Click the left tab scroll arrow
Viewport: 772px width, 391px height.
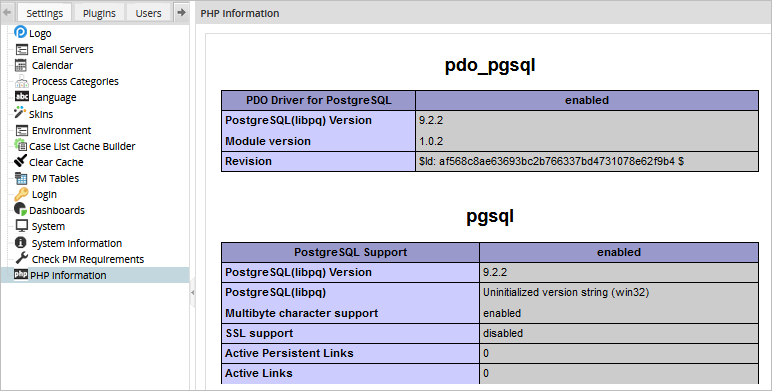(x=7, y=12)
